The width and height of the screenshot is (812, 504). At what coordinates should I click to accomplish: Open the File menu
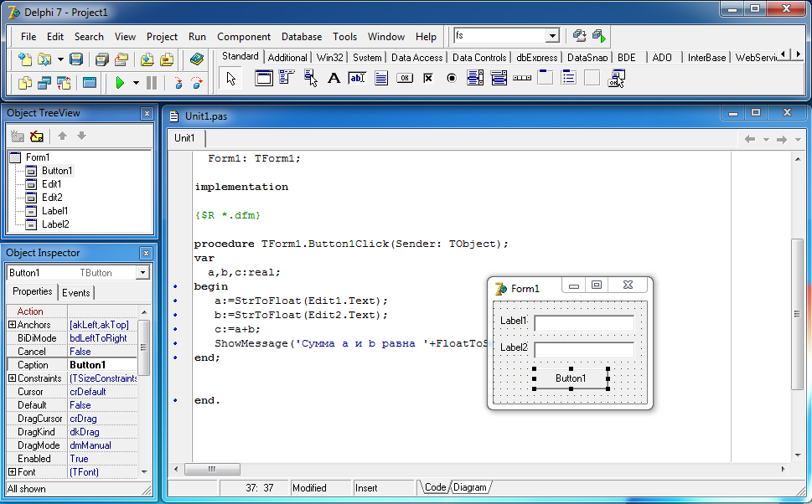tap(28, 37)
